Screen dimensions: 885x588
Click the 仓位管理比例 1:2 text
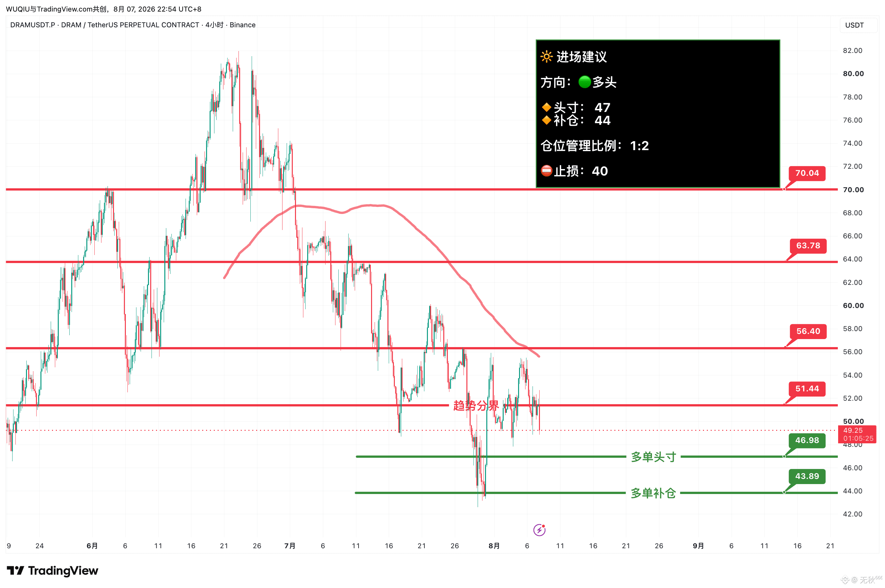[x=594, y=146]
